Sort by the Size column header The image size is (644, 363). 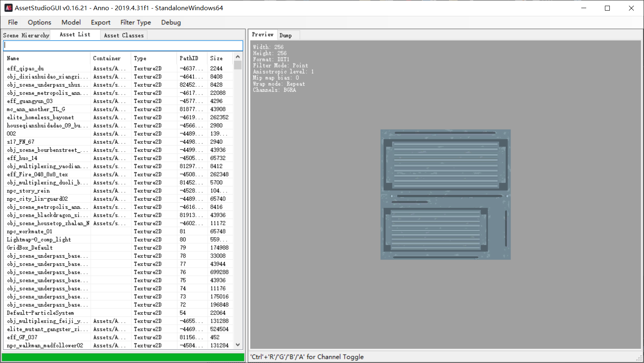point(220,58)
